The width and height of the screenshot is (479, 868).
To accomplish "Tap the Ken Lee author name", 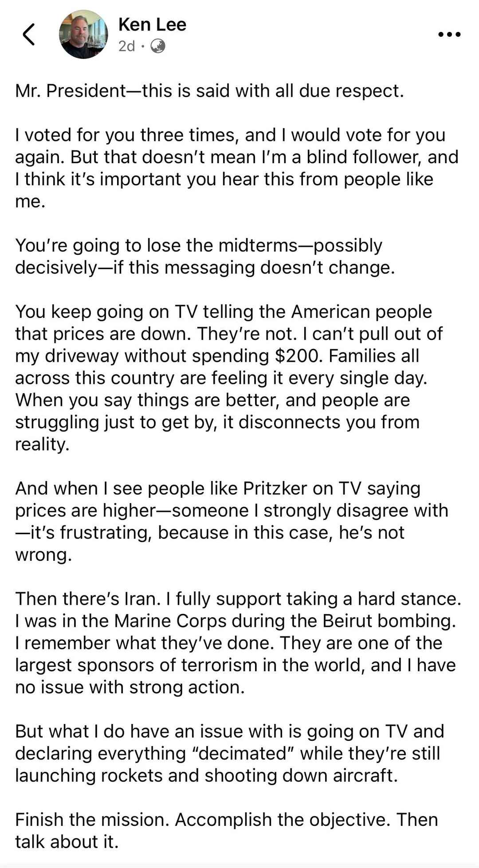I will [152, 24].
